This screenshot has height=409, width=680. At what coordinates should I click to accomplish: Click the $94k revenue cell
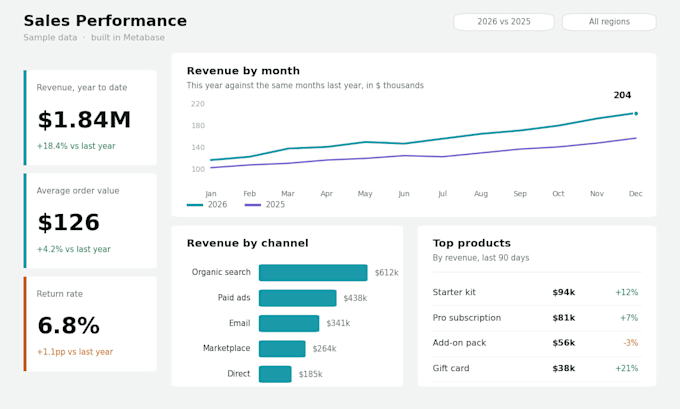pyautogui.click(x=564, y=292)
